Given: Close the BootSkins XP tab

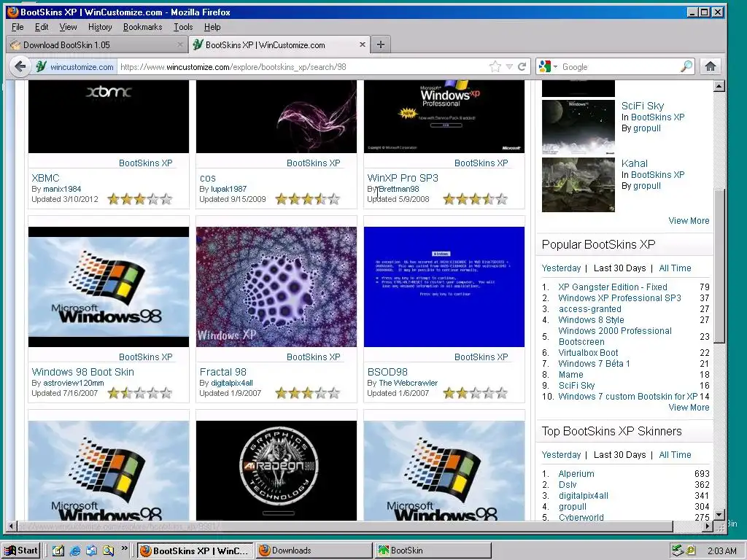Looking at the screenshot, I should click(x=363, y=44).
